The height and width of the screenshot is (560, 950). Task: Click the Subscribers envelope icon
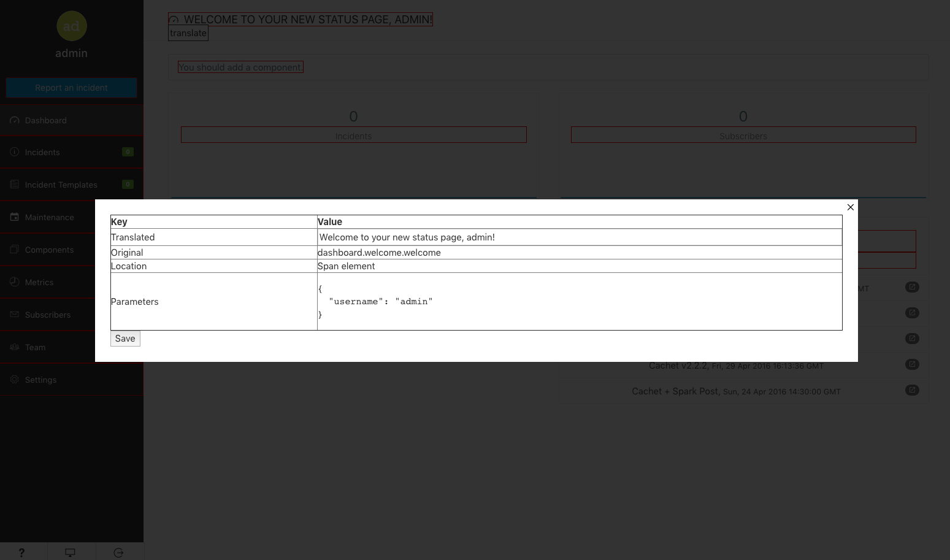coord(15,314)
